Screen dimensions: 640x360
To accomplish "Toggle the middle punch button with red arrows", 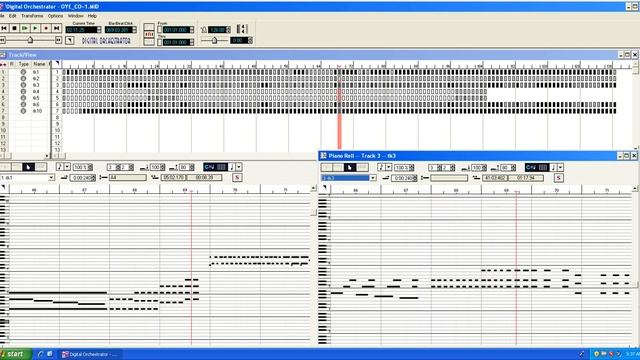I will coord(149,34).
